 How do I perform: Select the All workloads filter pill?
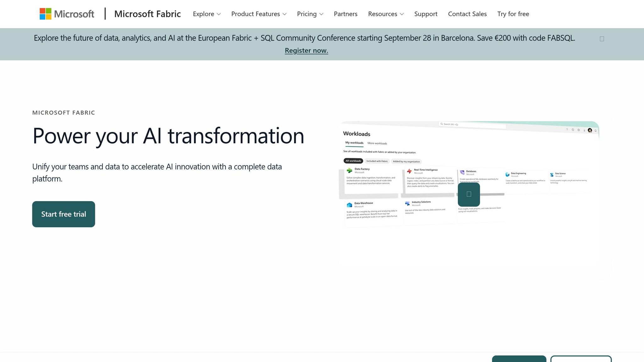coord(353,161)
